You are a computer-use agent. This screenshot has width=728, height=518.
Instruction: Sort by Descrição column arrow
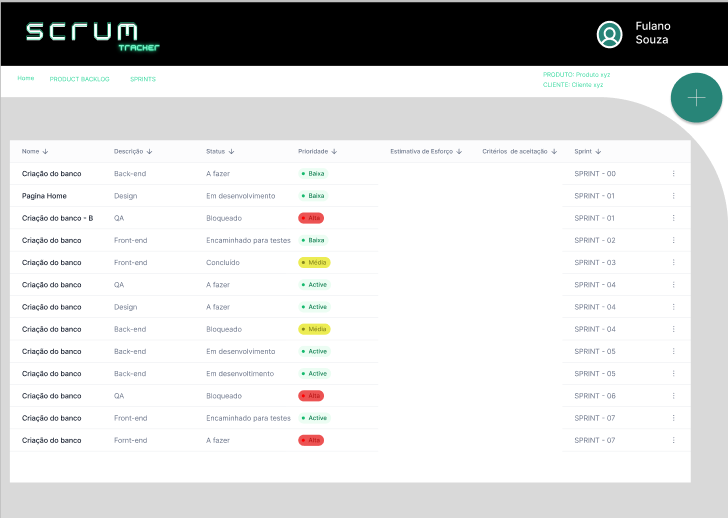point(149,151)
